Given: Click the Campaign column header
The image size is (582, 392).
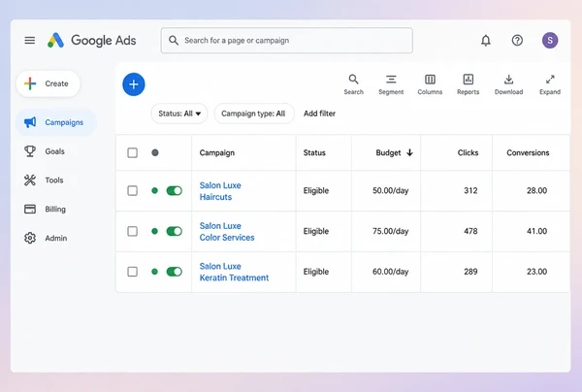Looking at the screenshot, I should pos(216,152).
